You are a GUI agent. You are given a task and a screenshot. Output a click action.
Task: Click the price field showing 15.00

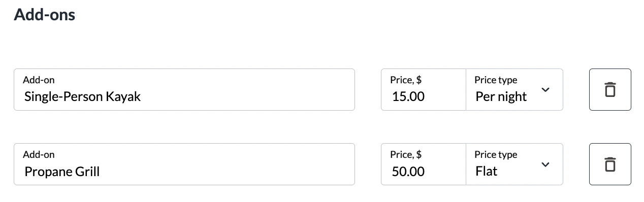[x=424, y=89]
